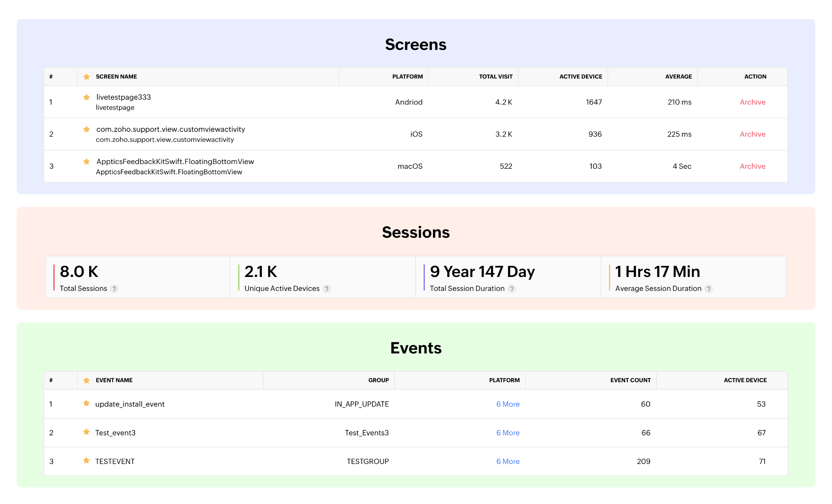
Task: Open the help tooltip for Unique Active Devices
Action: [x=327, y=289]
